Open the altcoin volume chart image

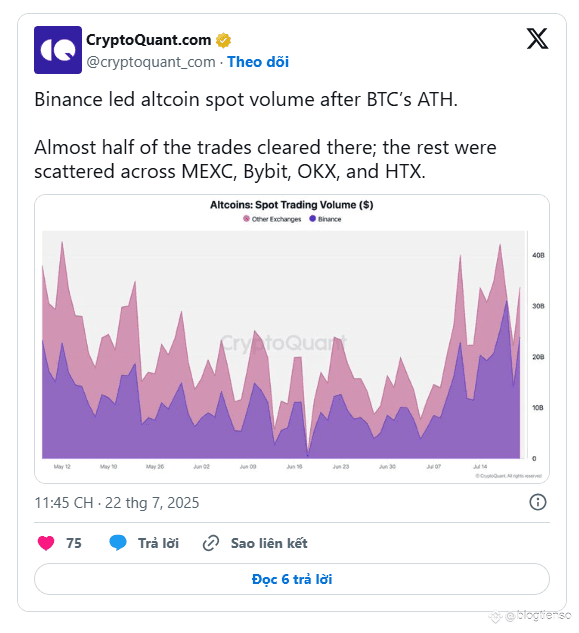click(x=292, y=339)
